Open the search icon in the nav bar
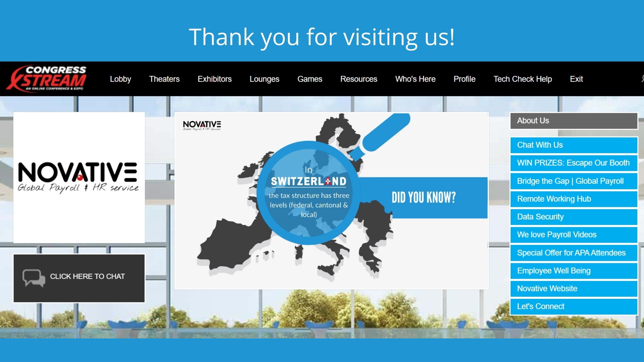This screenshot has width=644, height=362. coord(642,78)
